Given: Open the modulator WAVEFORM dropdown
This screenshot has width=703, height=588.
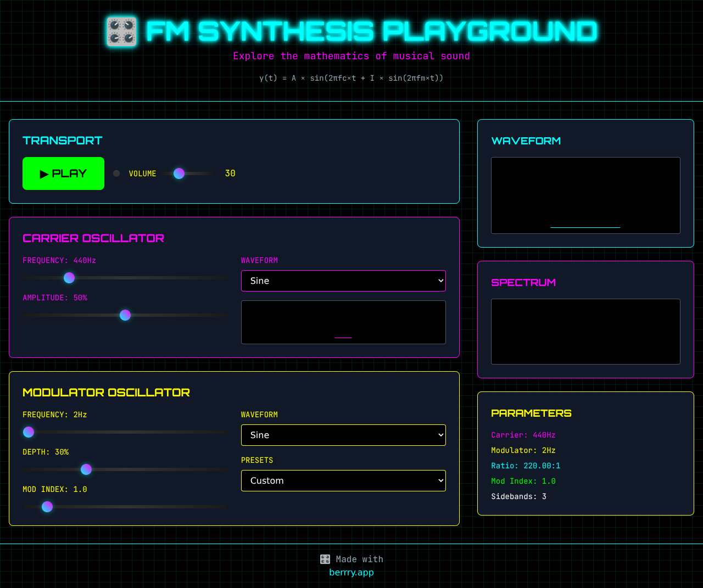Looking at the screenshot, I should pyautogui.click(x=343, y=435).
